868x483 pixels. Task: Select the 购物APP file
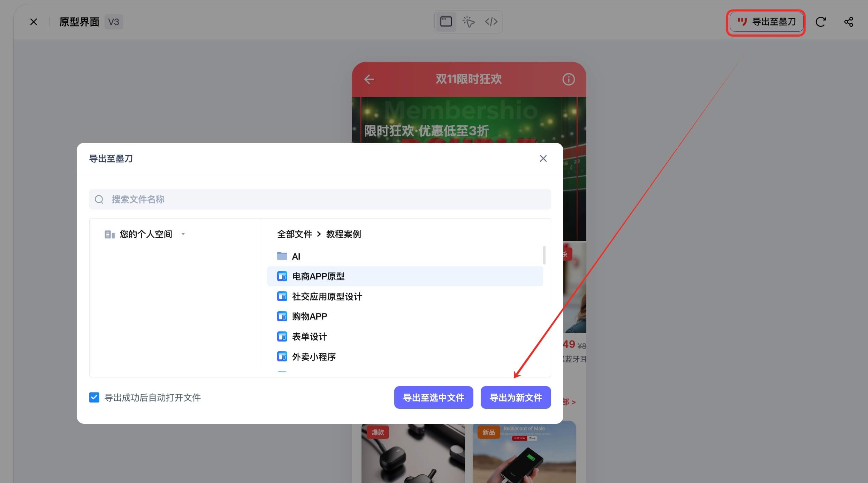pos(405,316)
